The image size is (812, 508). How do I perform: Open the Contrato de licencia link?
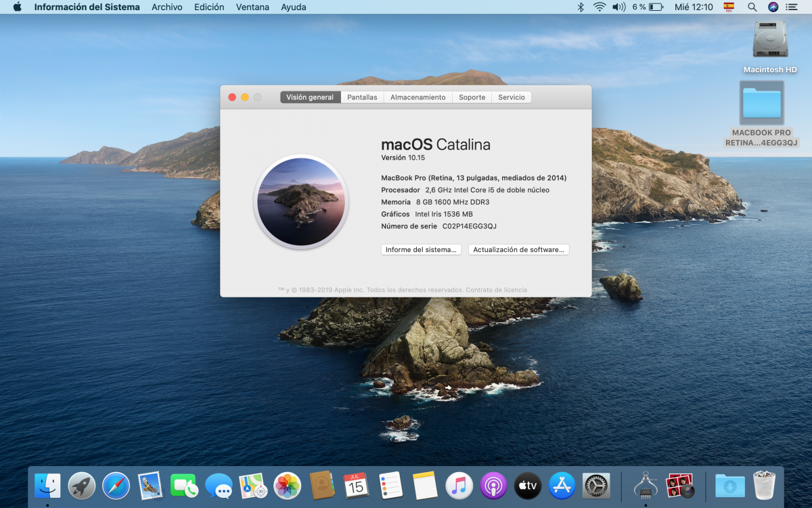click(x=496, y=290)
